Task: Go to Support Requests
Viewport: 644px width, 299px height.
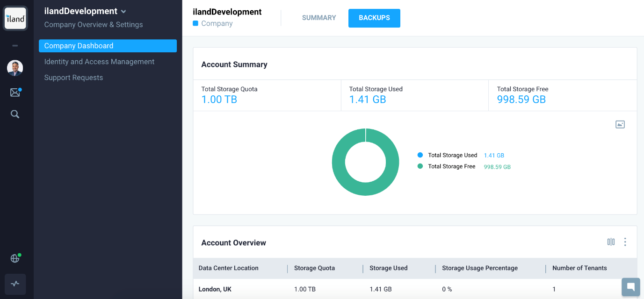Action: point(73,78)
